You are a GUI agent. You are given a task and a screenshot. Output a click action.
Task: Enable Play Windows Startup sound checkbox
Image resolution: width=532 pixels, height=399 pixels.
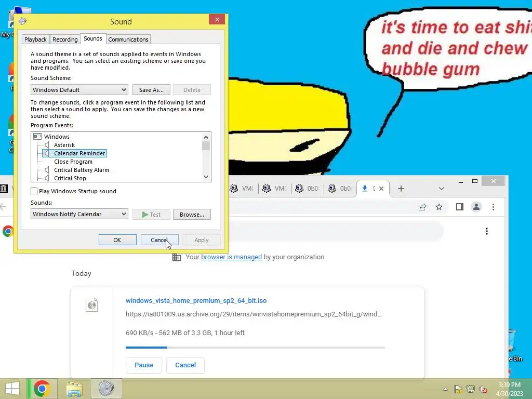pyautogui.click(x=34, y=191)
